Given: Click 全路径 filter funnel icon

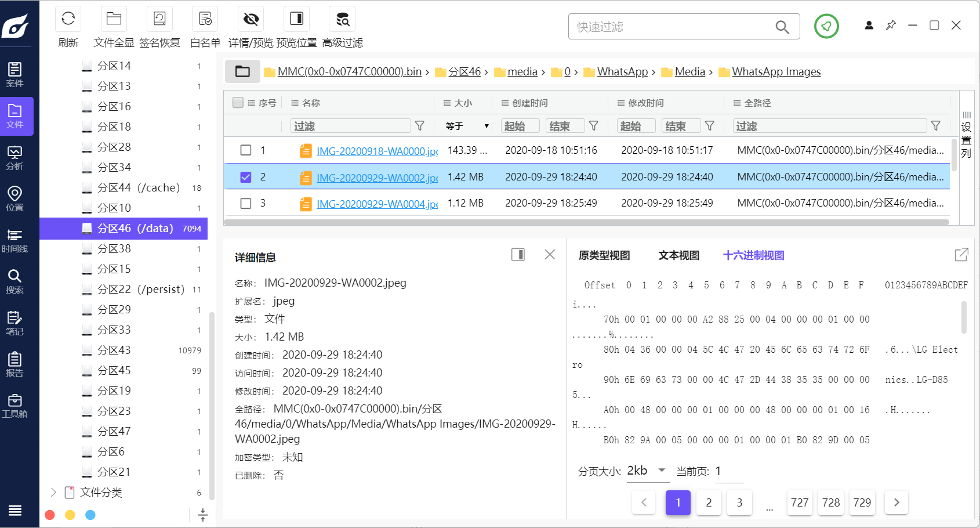Looking at the screenshot, I should point(936,126).
